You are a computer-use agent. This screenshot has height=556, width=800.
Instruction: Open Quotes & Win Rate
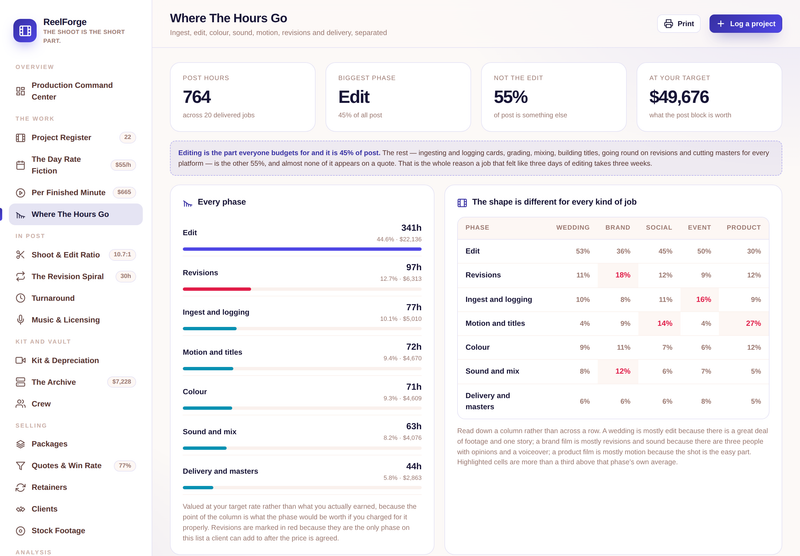[x=76, y=466]
